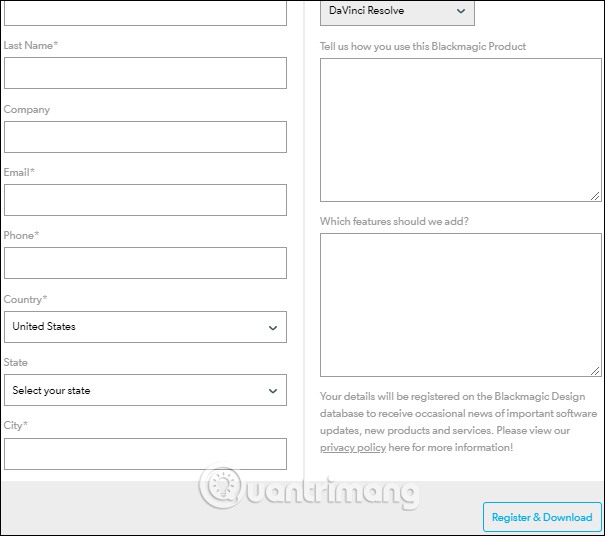Click the 'Tell us how you use' textarea
605x536 pixels.
coord(460,130)
